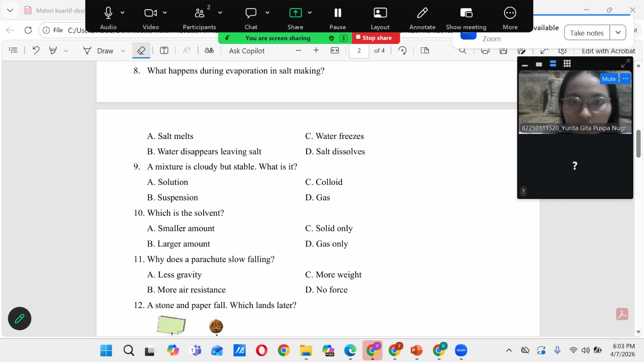
Task: Click the Fit to width icon
Action: click(x=335, y=50)
